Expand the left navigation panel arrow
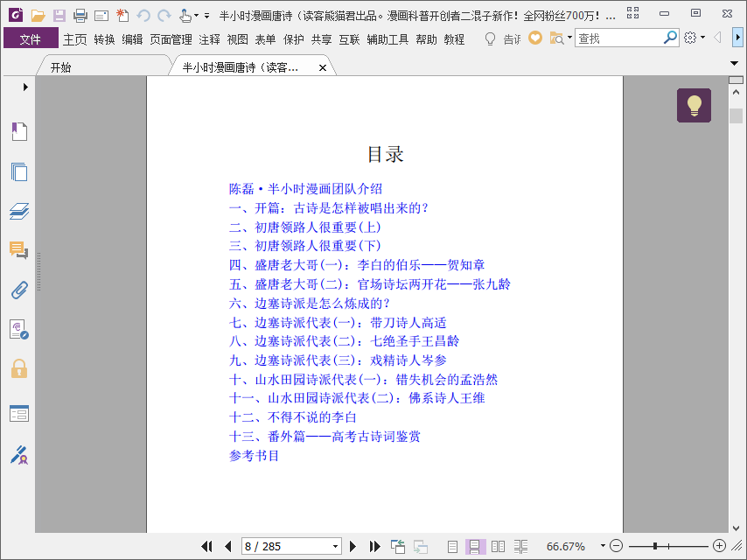 click(x=25, y=87)
